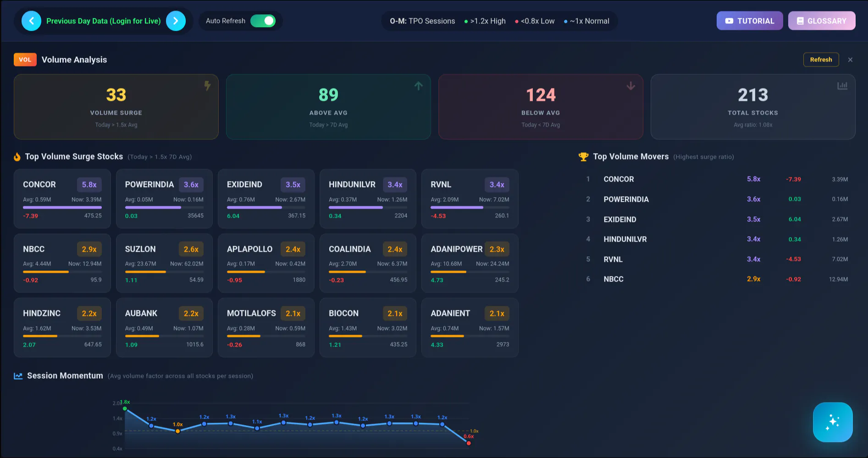The height and width of the screenshot is (458, 868).
Task: Select the APLAPOLLO stock name
Action: click(249, 249)
